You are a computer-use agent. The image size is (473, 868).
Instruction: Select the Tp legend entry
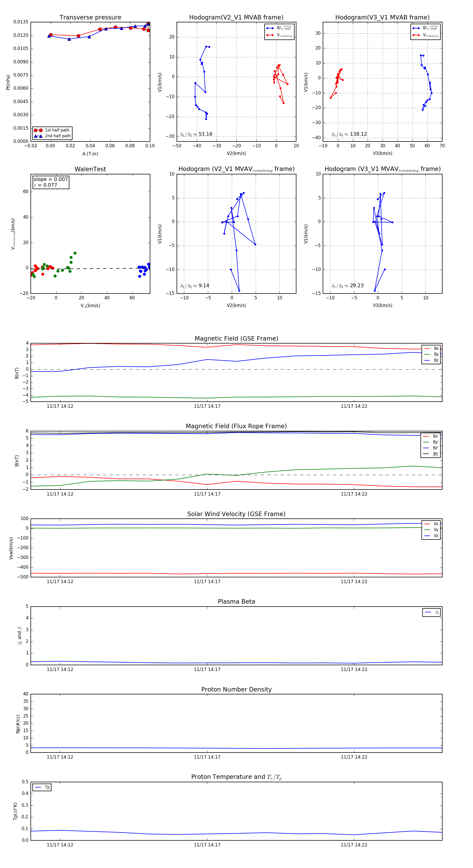[42, 787]
